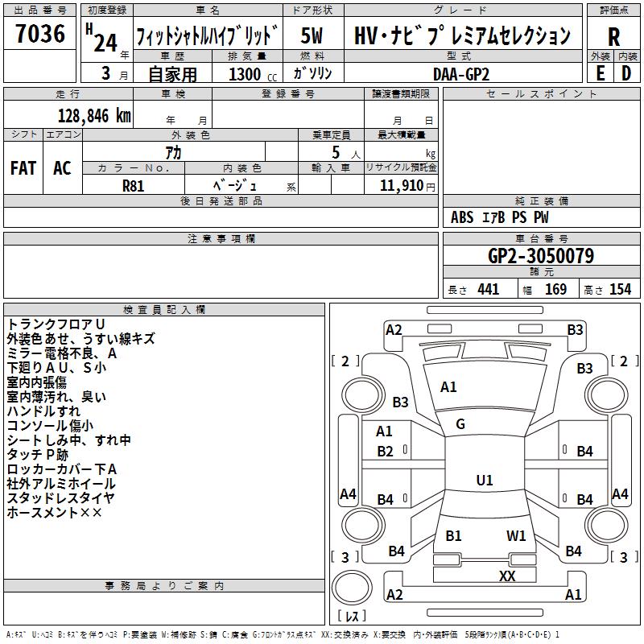Click header セールスポイント
Viewport: 644px width, 644px height.
point(541,94)
